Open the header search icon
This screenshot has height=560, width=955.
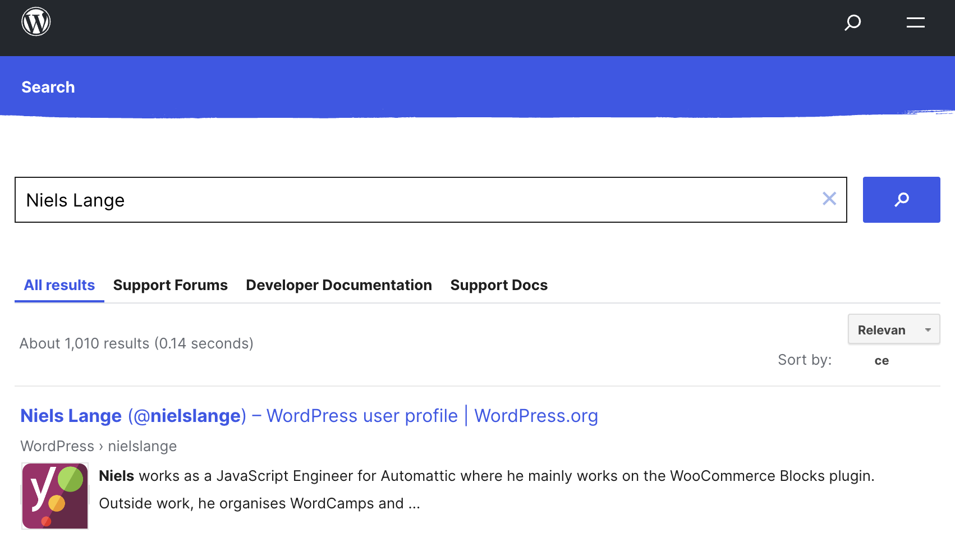(x=852, y=23)
